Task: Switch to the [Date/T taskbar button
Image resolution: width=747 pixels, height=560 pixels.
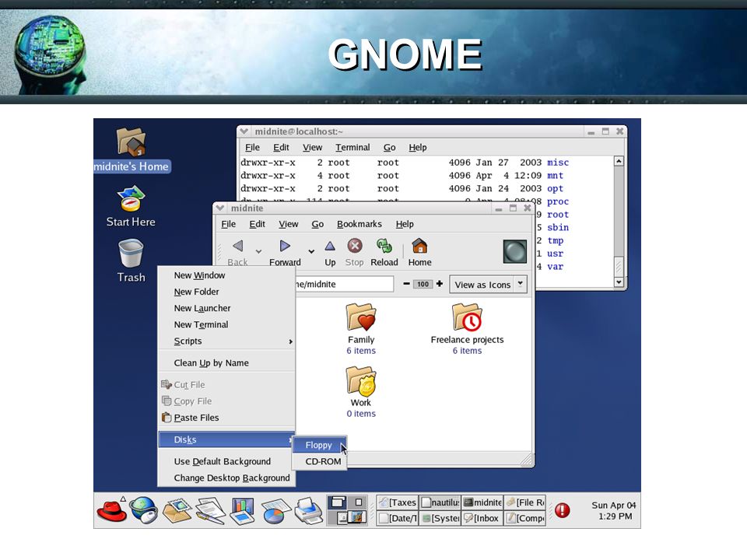Action: (398, 518)
